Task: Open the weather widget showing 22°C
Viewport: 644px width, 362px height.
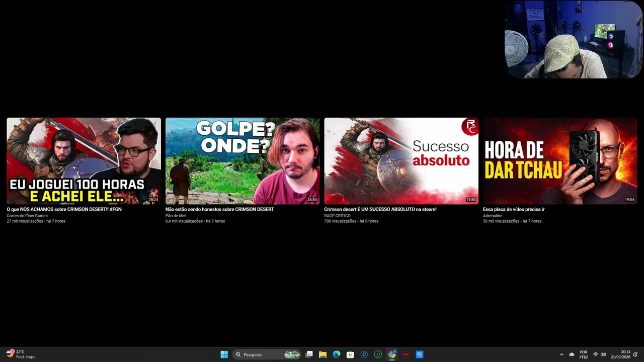Action: click(21, 354)
